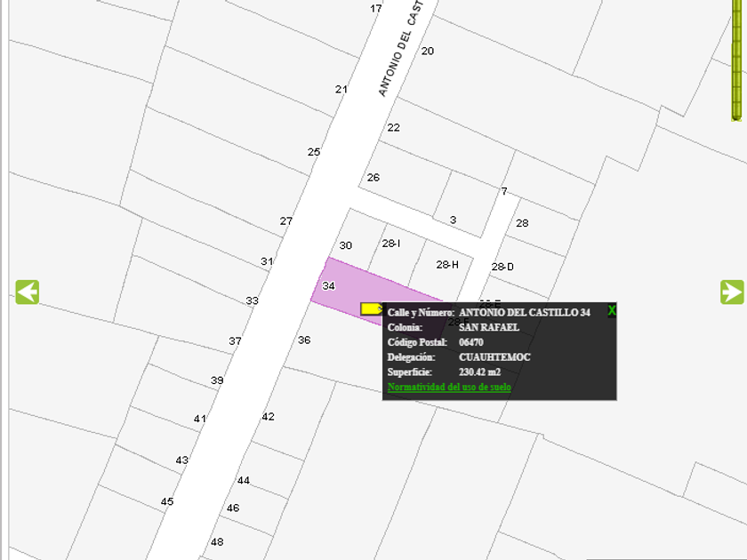Click the superficie value 230.42 m2

[479, 372]
